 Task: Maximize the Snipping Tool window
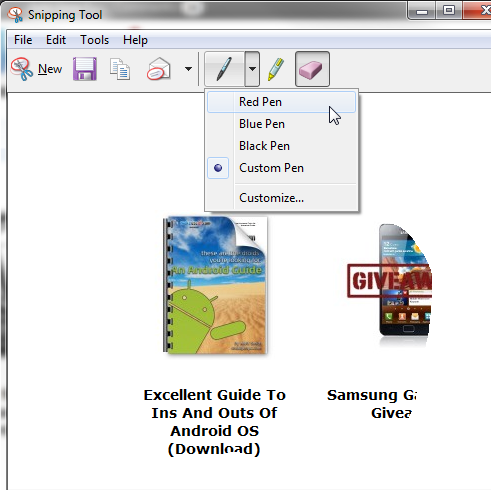pos(449,11)
